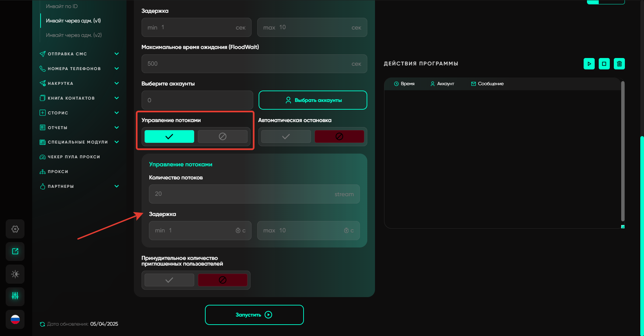Enable automatic stop with checkmark toggle
This screenshot has height=336, width=644.
(286, 136)
